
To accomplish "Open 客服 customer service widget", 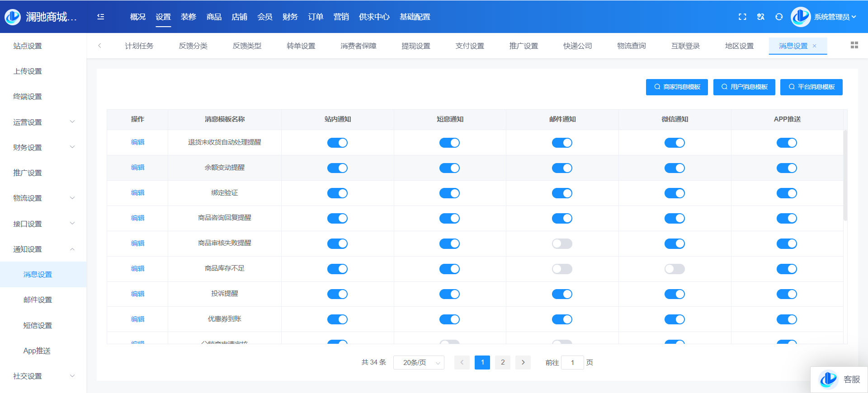I will 840,379.
